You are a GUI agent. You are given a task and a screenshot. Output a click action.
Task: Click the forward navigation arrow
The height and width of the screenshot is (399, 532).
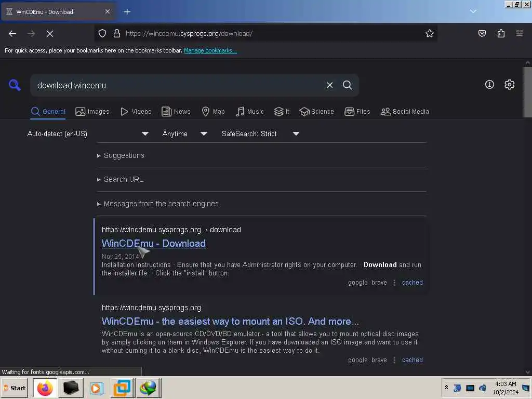tap(31, 34)
